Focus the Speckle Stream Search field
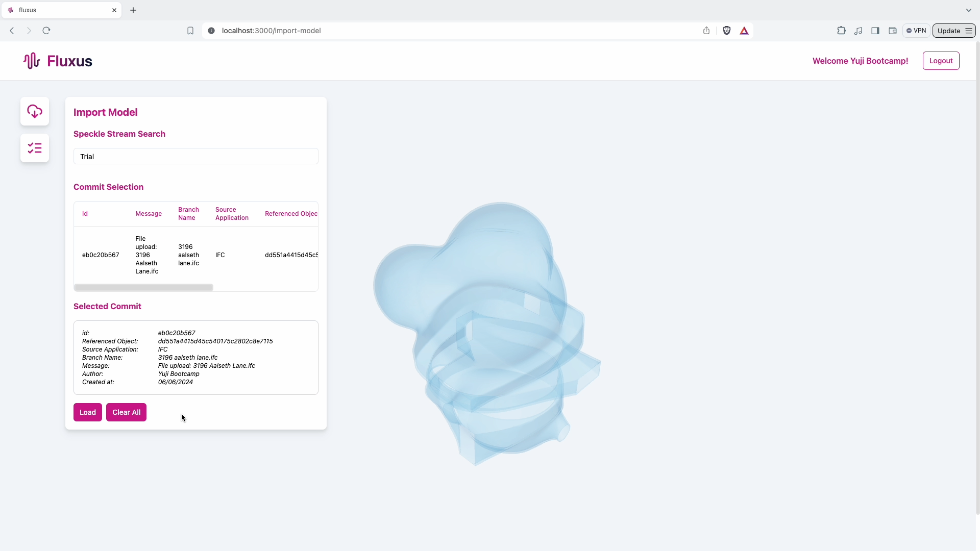This screenshot has height=551, width=980. 196,157
